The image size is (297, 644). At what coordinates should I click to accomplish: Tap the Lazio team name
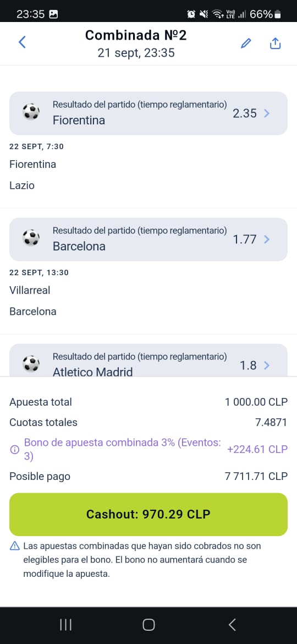point(22,185)
